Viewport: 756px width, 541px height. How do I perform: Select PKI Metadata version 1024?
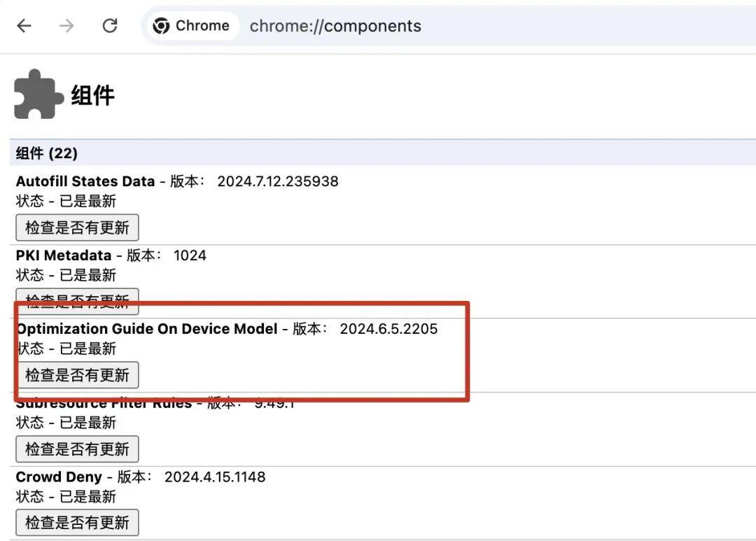click(190, 255)
